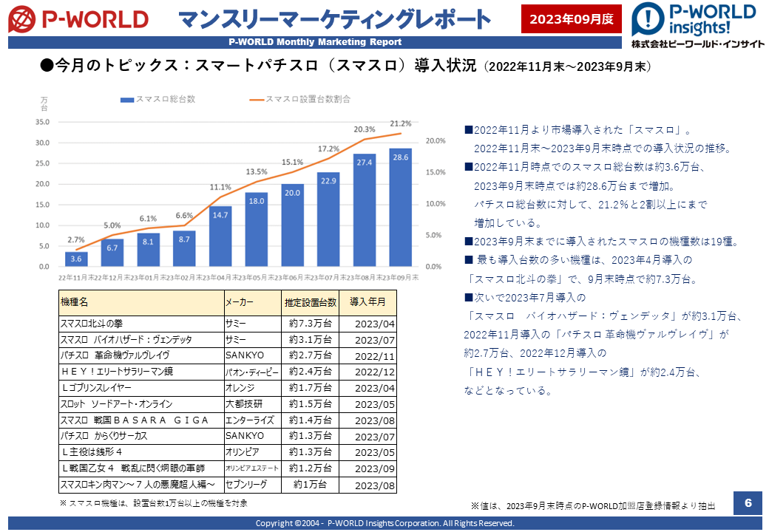Click the blue スマスロ総台数 legend swatch
This screenshot has width=769, height=532.
127,100
